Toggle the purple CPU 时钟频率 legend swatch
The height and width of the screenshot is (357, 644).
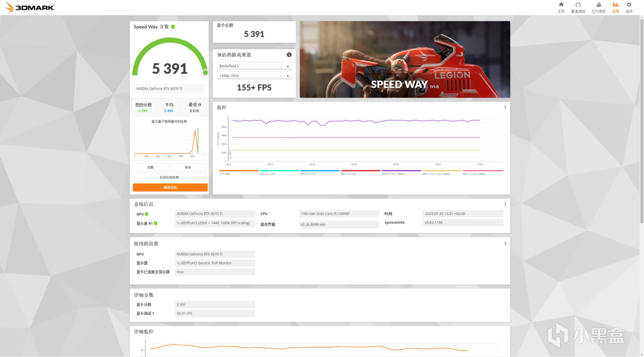point(401,171)
